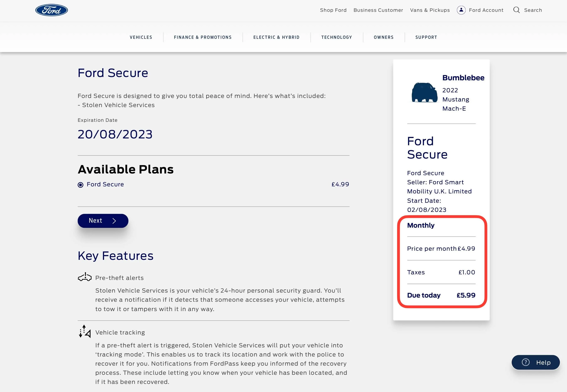The height and width of the screenshot is (392, 567).
Task: Click the Help question mark icon
Action: (525, 362)
